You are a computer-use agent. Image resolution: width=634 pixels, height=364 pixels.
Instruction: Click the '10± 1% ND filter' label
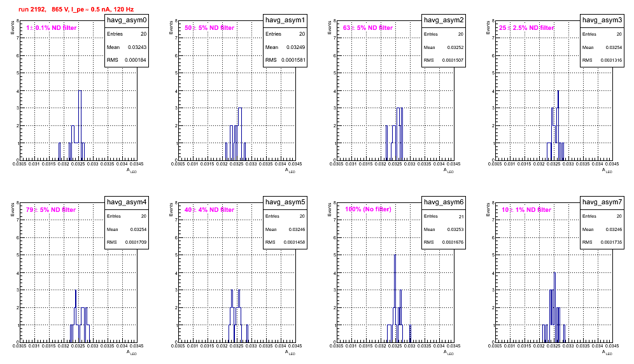pos(526,210)
